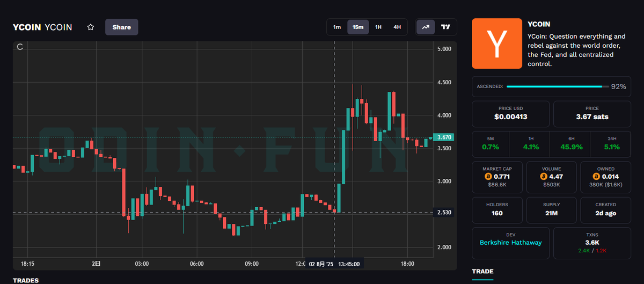
Task: Click the 5.000 price axis label
Action: click(445, 49)
